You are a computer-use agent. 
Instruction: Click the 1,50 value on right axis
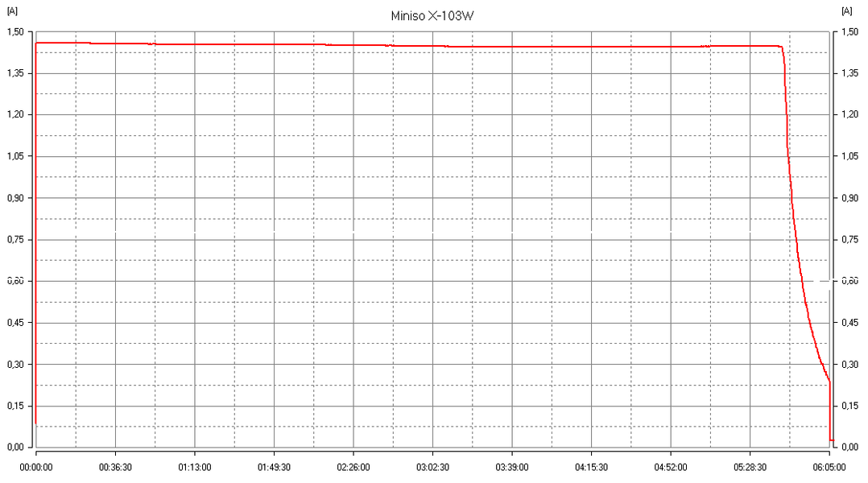click(x=849, y=32)
